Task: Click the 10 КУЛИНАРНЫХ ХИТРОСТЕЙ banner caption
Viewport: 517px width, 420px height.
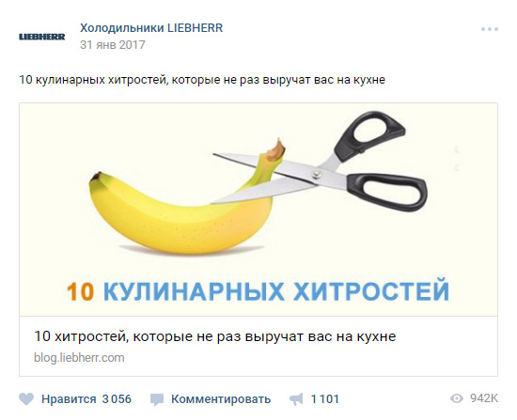Action: (x=258, y=290)
